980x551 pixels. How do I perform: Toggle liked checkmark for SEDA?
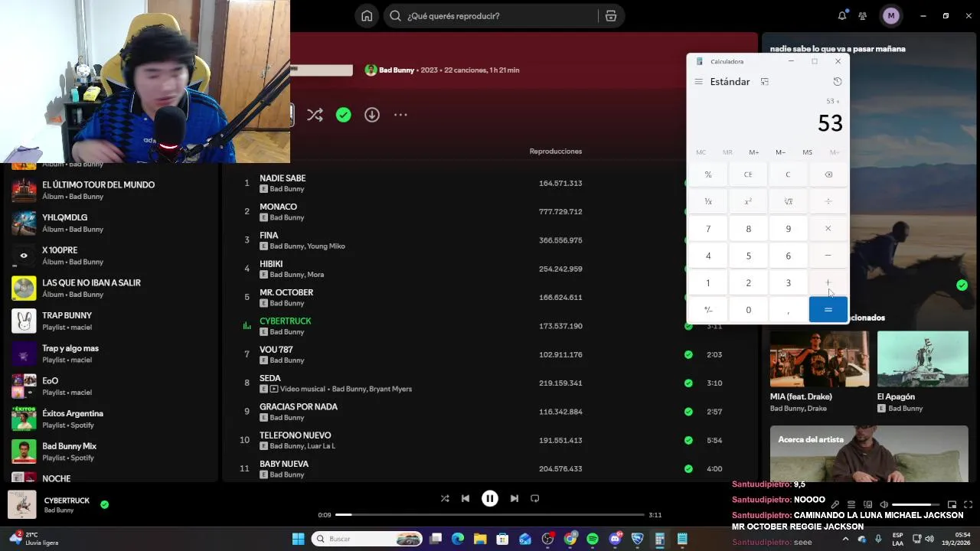[x=688, y=383]
